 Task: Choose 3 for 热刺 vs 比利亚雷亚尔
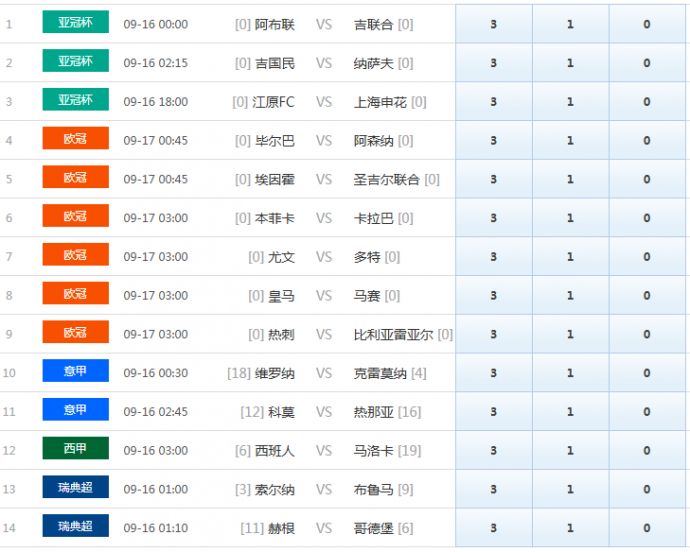[493, 334]
